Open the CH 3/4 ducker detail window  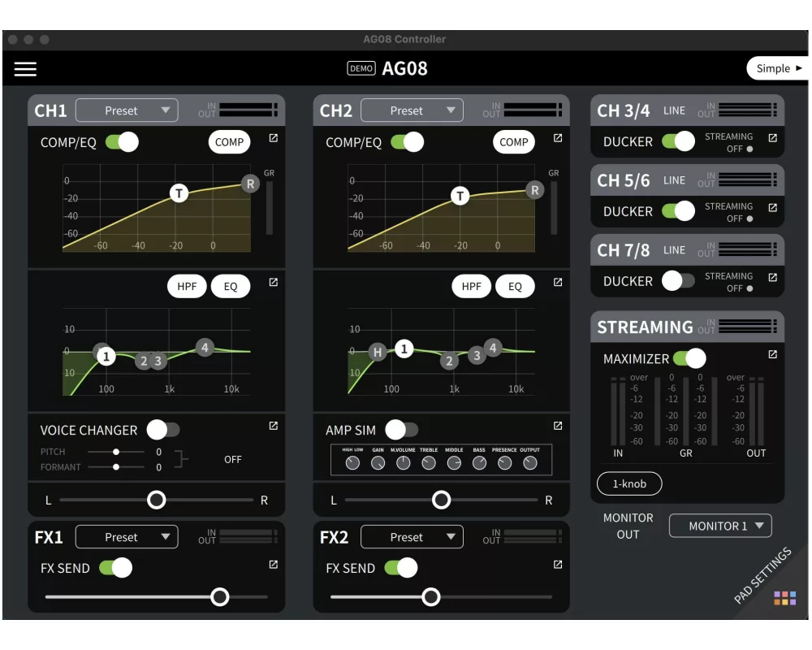772,138
